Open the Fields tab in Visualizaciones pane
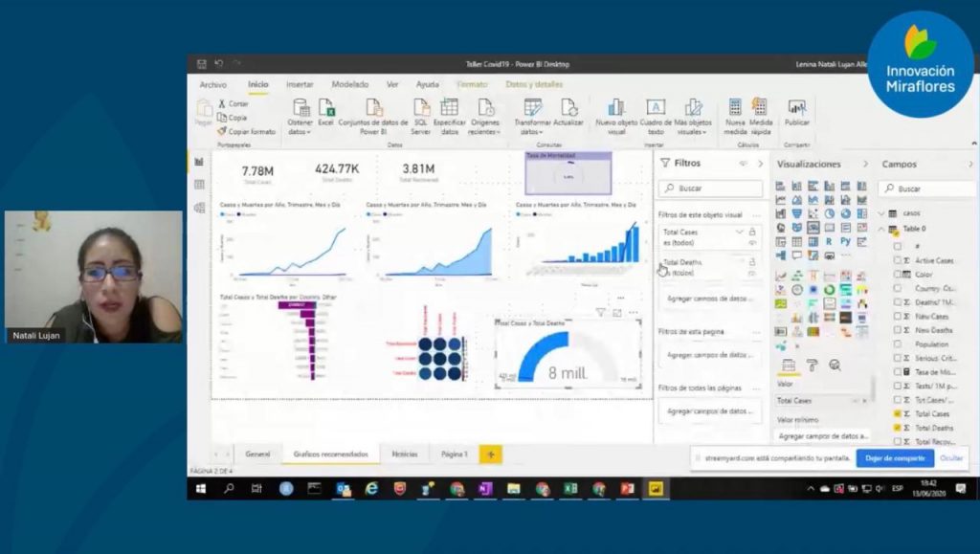Viewport: 980px width, 554px height. [789, 366]
